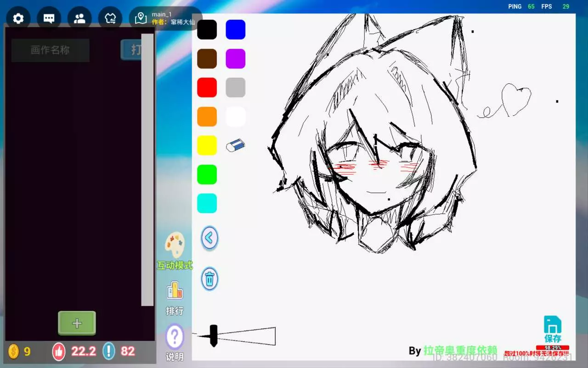Switch to interactive mode palette icon
The height and width of the screenshot is (368, 588).
coord(175,245)
